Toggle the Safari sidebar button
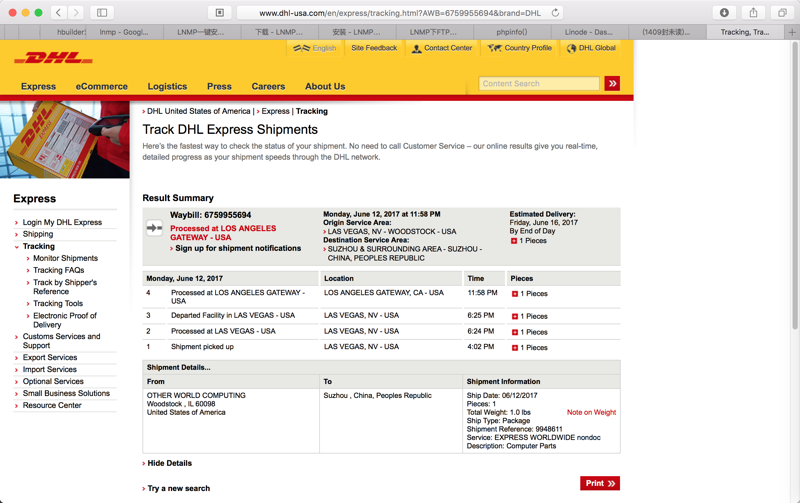The height and width of the screenshot is (503, 800). 102,13
